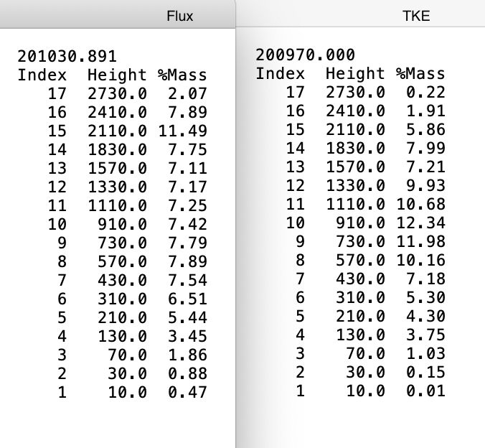Viewport: 485px width, 448px height.
Task: Click the %Mass header in TKE window
Action: tap(420, 73)
